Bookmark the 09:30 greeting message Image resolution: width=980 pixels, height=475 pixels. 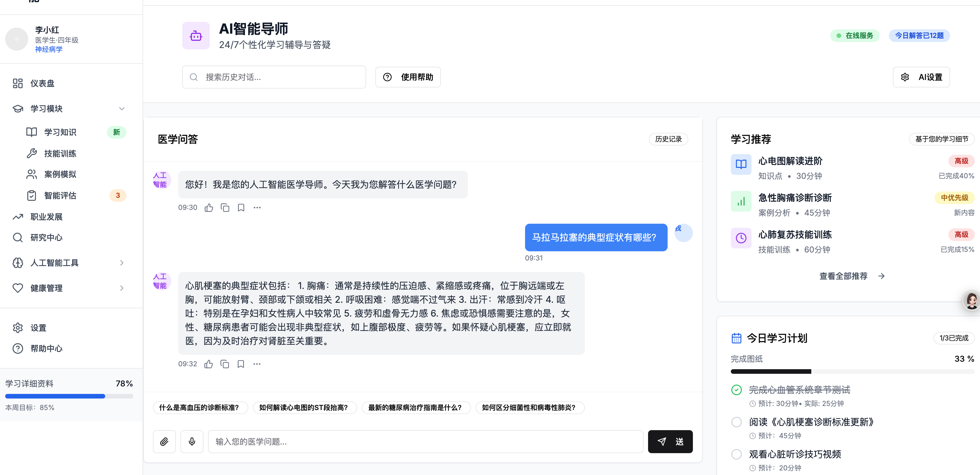coord(241,208)
